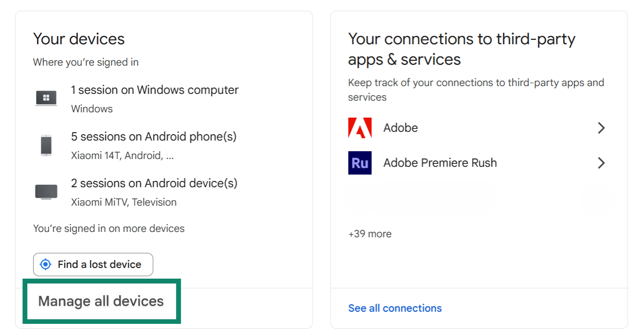
Task: Click the Adobe logo icon
Action: (x=359, y=127)
